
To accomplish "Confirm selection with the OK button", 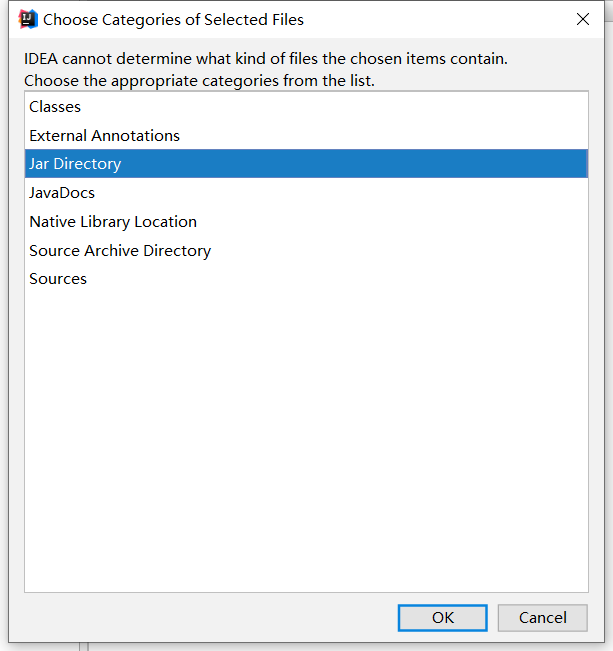I will pos(442,618).
